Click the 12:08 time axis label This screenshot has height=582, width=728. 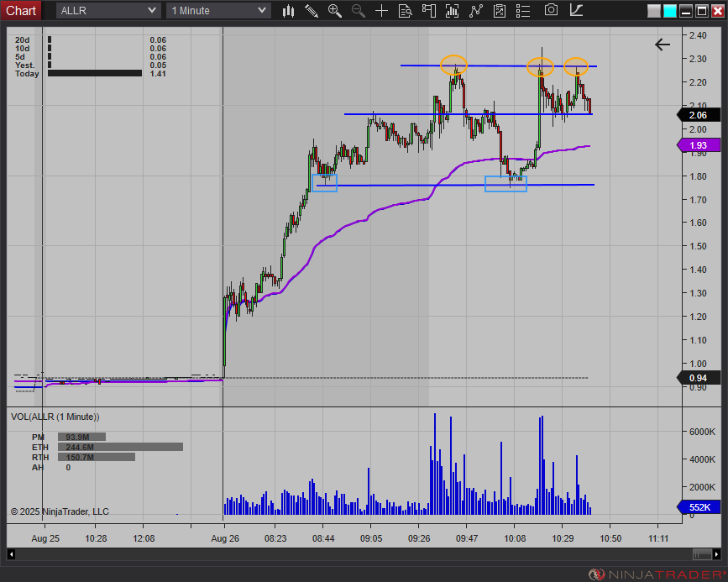pos(144,538)
